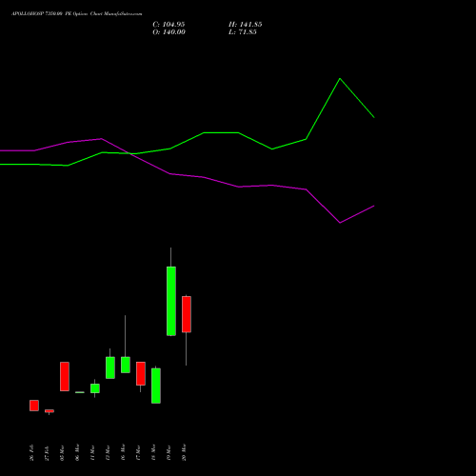476x476 pixels.
Task: Click the 26 Feb date label
Action: 31,452
